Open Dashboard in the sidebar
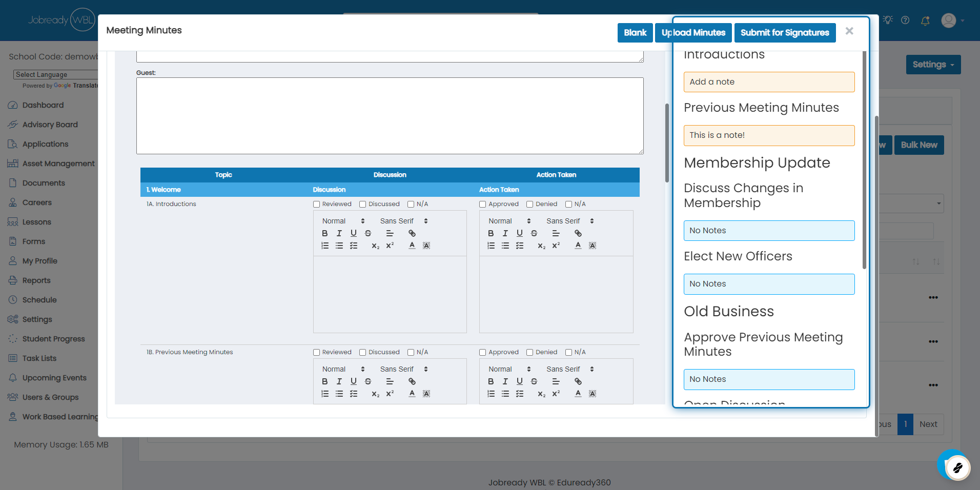 (x=43, y=105)
